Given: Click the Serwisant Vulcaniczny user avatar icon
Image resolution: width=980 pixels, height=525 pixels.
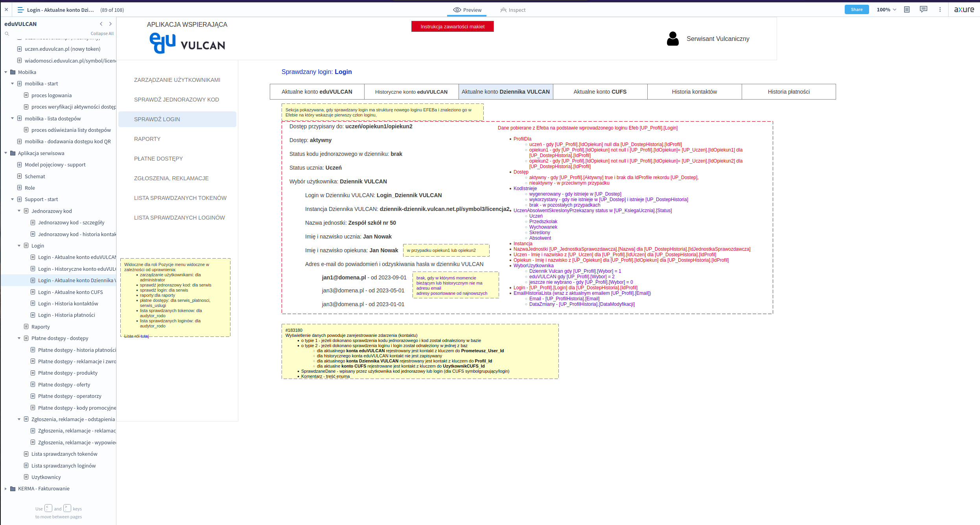Looking at the screenshot, I should pos(672,39).
